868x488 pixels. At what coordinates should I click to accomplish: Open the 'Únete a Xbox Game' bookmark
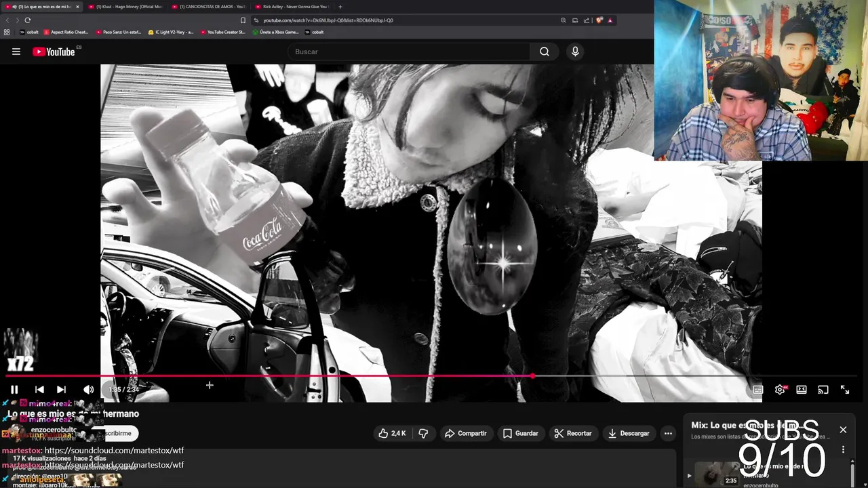point(275,32)
